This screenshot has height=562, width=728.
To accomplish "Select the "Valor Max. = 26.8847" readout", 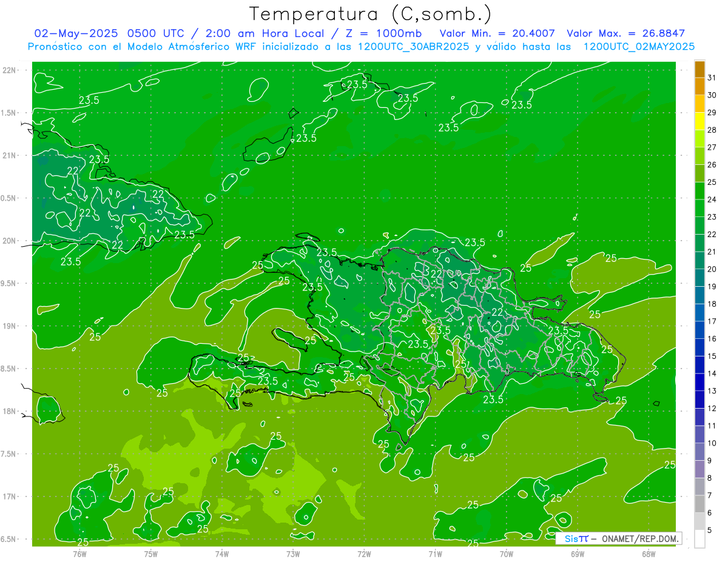I will (626, 33).
